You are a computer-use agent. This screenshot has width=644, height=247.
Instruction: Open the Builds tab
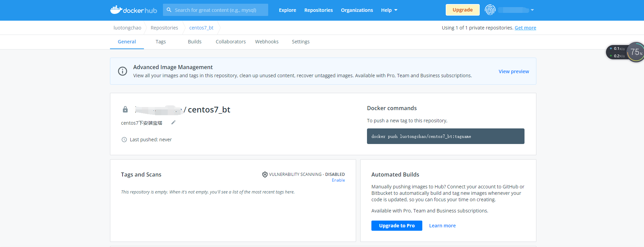195,42
